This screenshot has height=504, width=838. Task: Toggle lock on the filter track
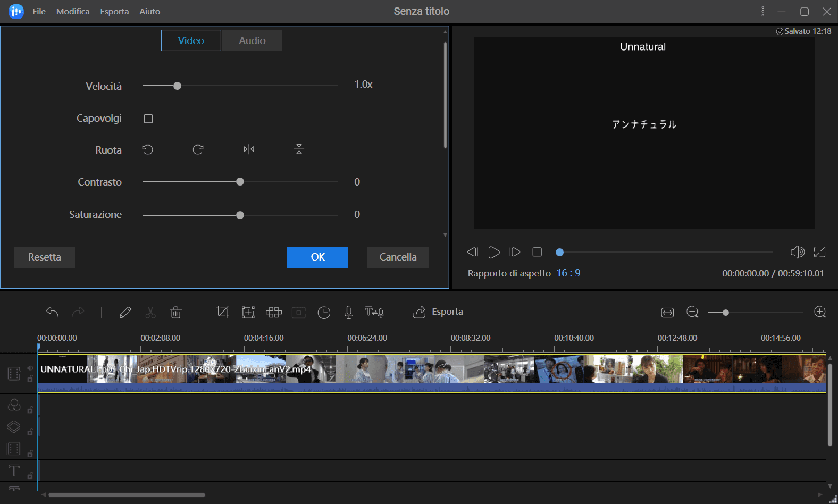point(30,410)
